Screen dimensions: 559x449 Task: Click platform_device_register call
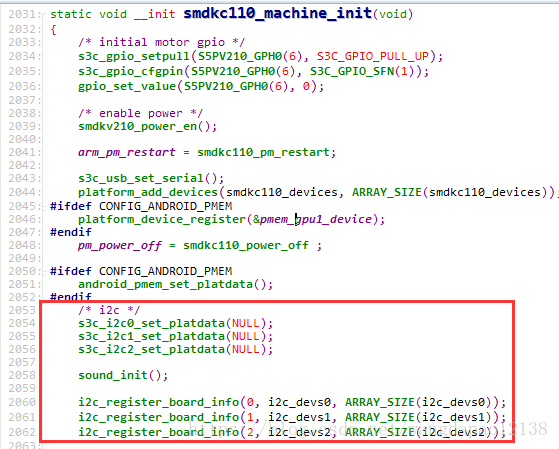(x=162, y=219)
